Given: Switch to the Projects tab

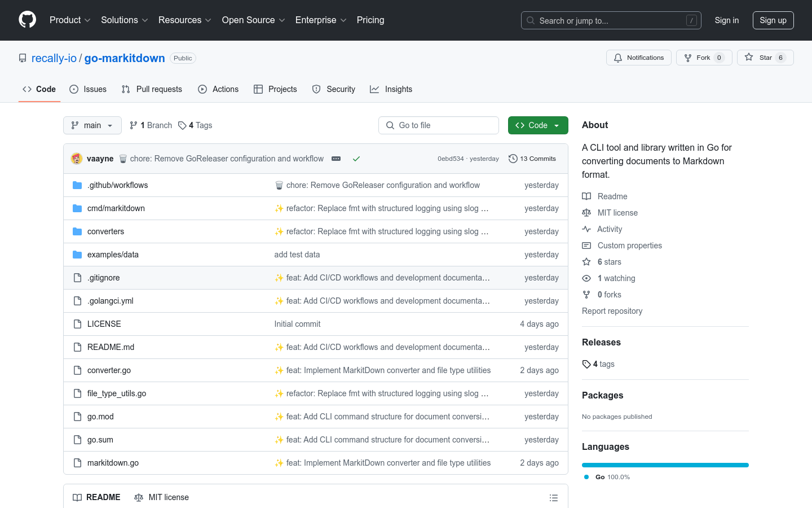Looking at the screenshot, I should [275, 89].
